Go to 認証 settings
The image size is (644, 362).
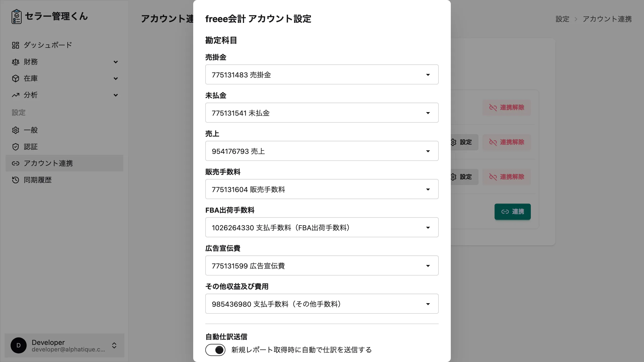[x=64, y=147]
